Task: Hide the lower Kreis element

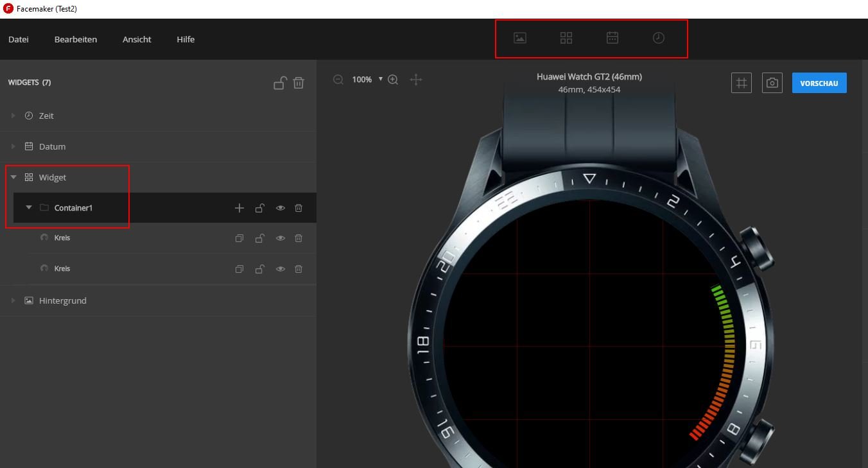Action: [x=280, y=269]
